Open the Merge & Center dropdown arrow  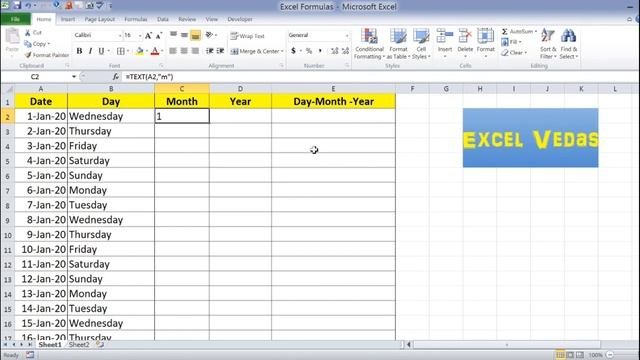pyautogui.click(x=282, y=51)
